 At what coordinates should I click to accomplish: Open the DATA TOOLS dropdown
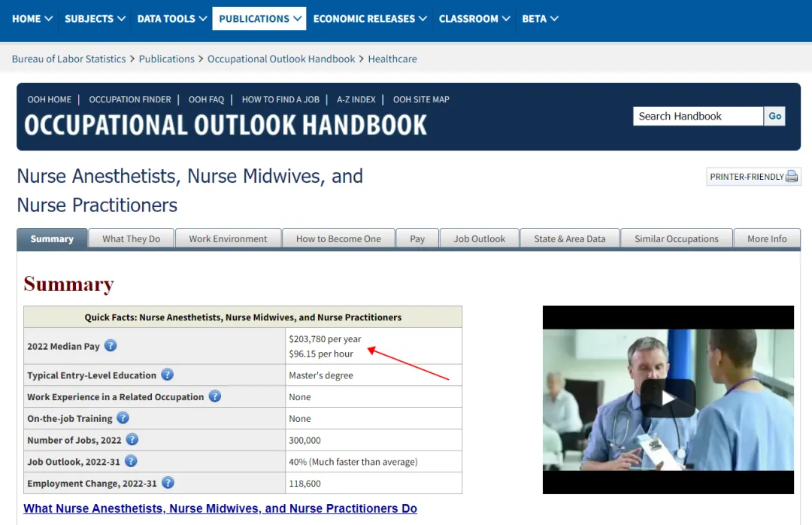pyautogui.click(x=172, y=19)
